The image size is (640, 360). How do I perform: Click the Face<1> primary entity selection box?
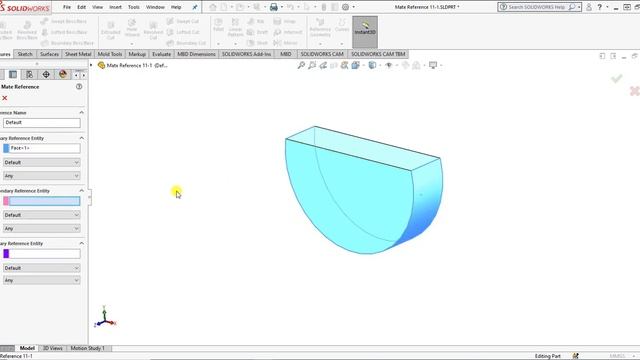pos(45,148)
